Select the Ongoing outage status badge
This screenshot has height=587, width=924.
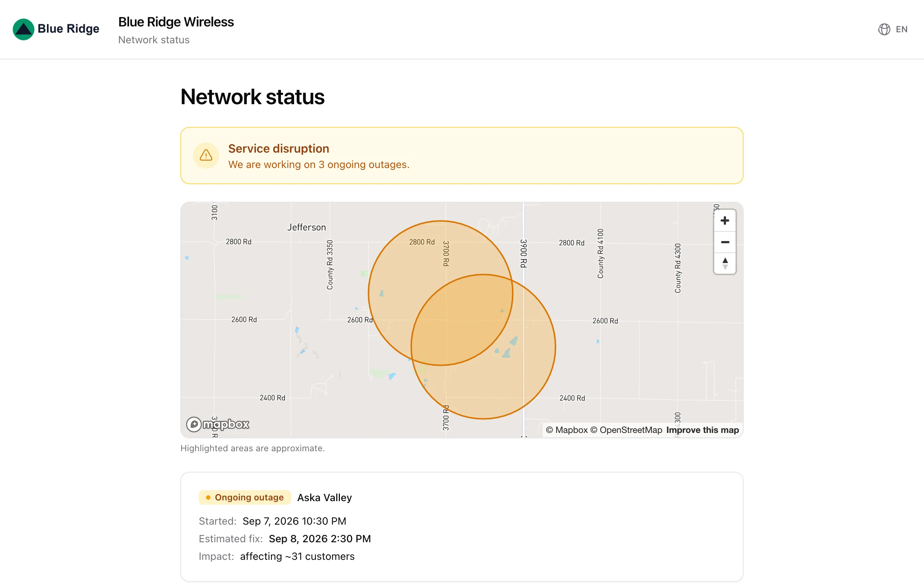coord(245,497)
